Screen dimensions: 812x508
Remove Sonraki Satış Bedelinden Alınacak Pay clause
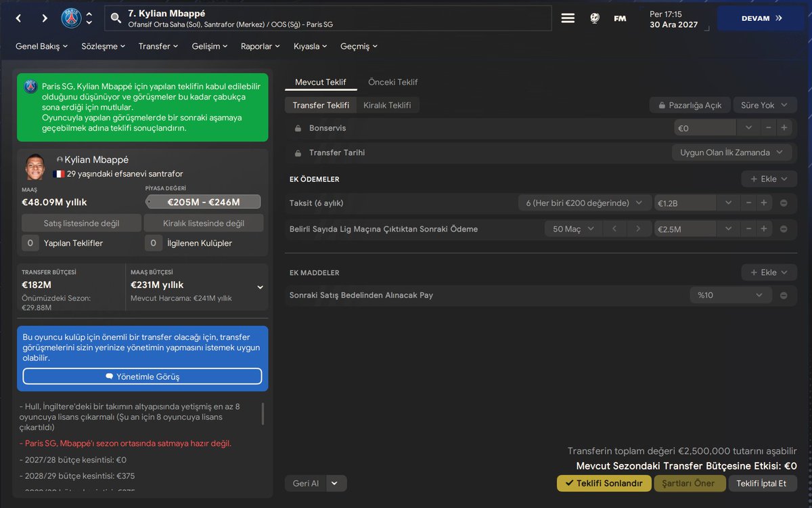(784, 295)
